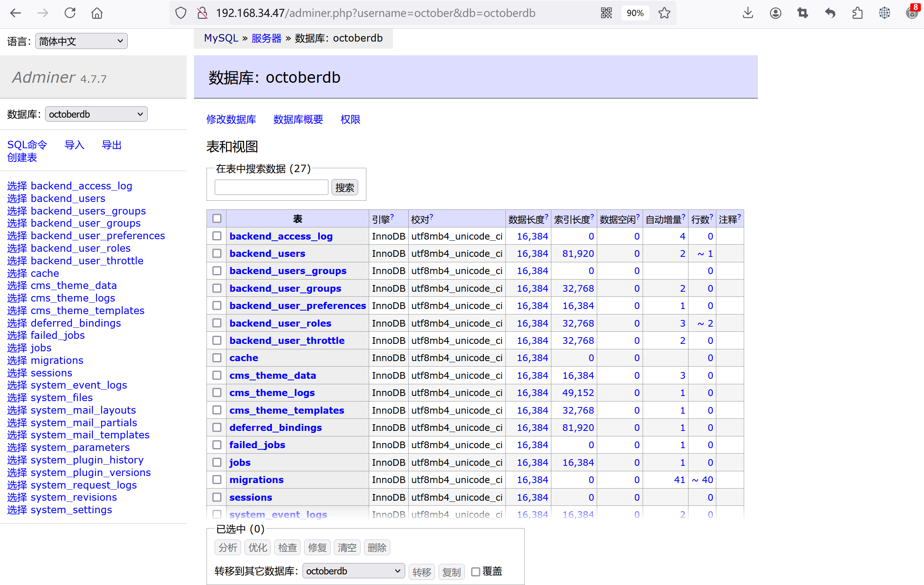Open the deferred_bindings table in the list
The image size is (924, 585).
click(275, 427)
